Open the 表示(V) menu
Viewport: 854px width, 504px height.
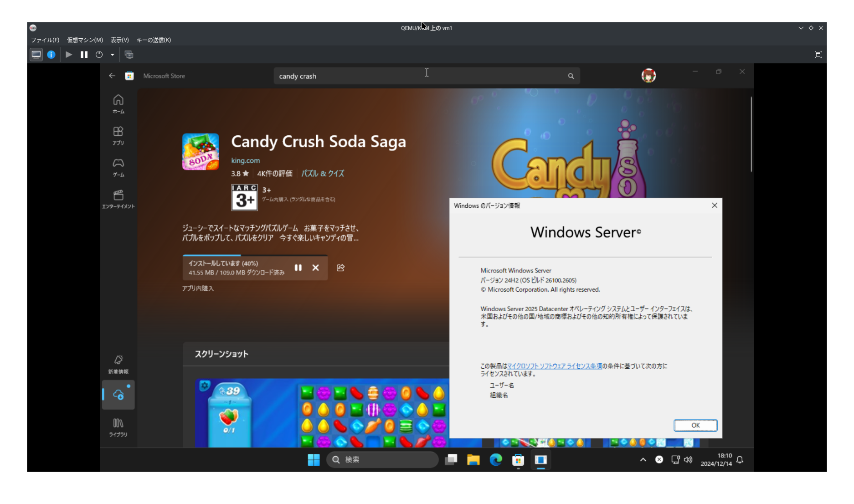click(120, 40)
